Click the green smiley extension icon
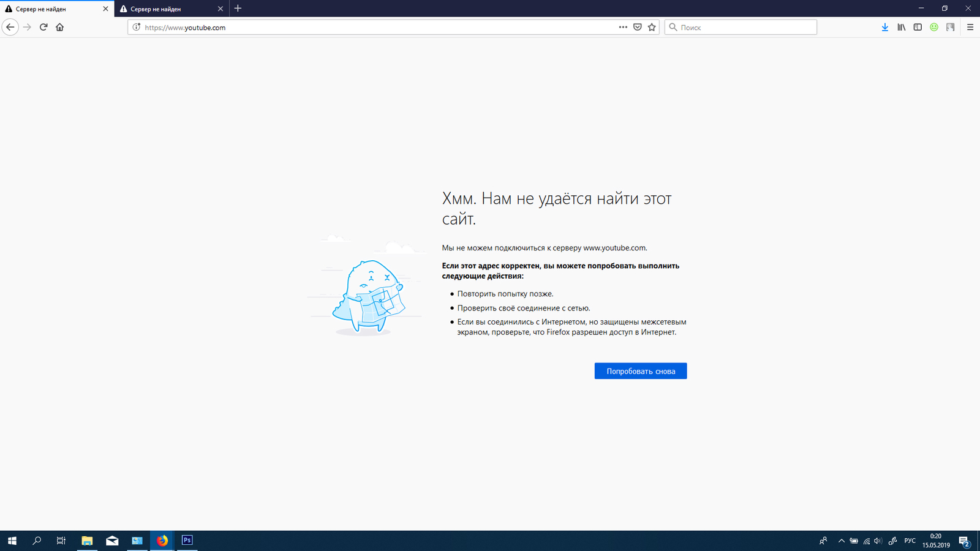This screenshot has height=551, width=980. coord(934,27)
